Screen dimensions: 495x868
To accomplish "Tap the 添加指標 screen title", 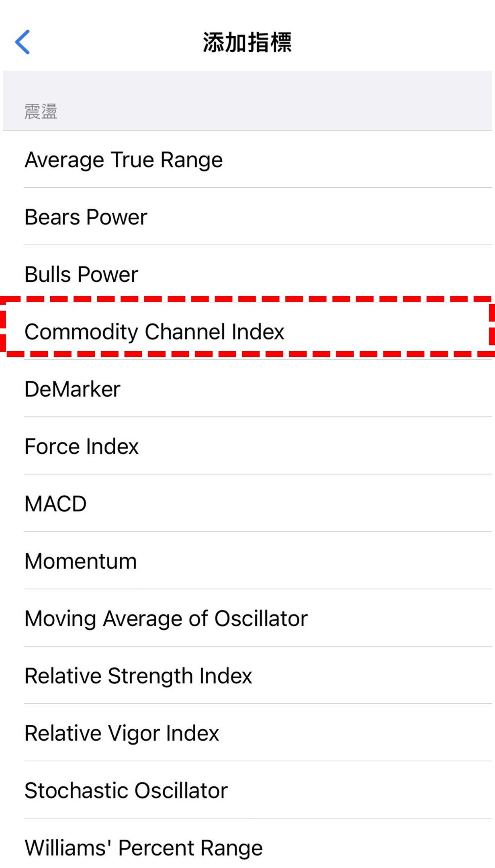I will [247, 41].
